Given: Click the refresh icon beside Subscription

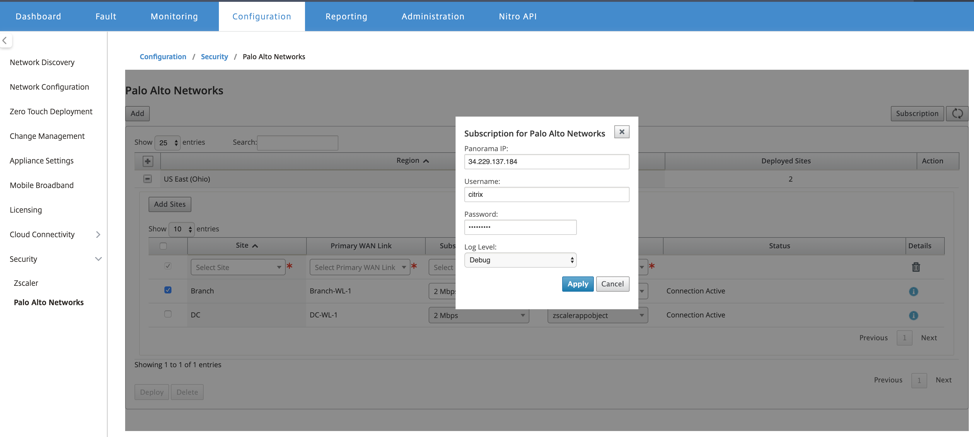Looking at the screenshot, I should [957, 114].
